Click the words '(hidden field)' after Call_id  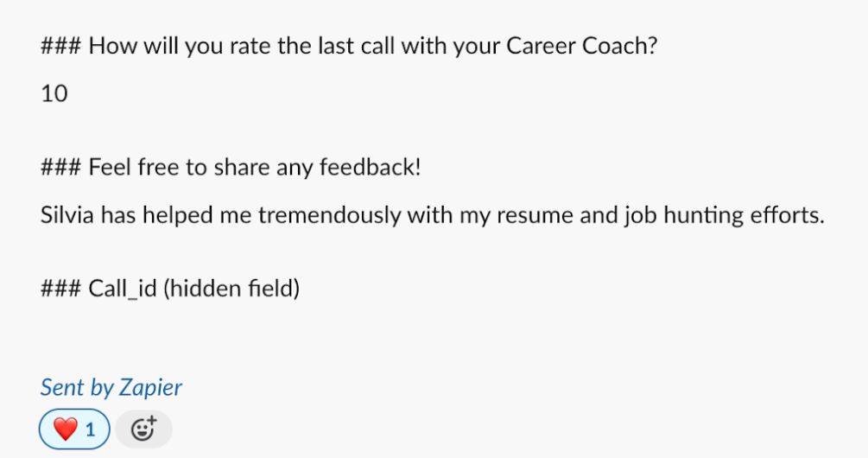[x=231, y=288]
